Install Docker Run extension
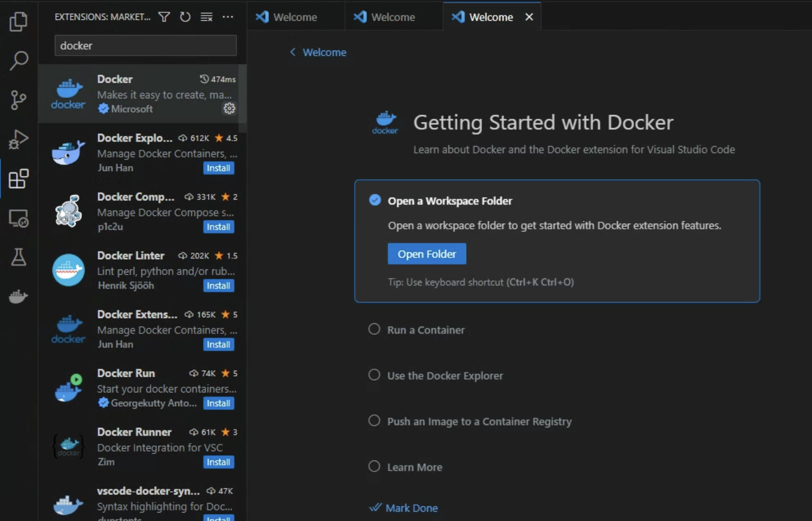 point(218,403)
